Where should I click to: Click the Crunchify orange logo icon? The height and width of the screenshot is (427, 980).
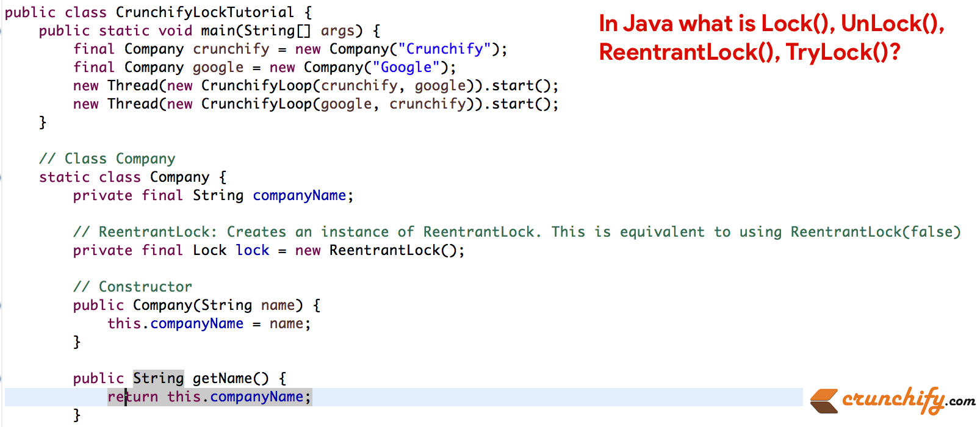click(x=824, y=401)
